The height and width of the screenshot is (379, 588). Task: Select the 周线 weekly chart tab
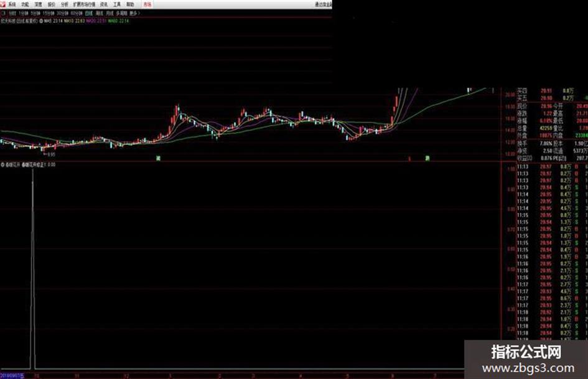[x=100, y=13]
